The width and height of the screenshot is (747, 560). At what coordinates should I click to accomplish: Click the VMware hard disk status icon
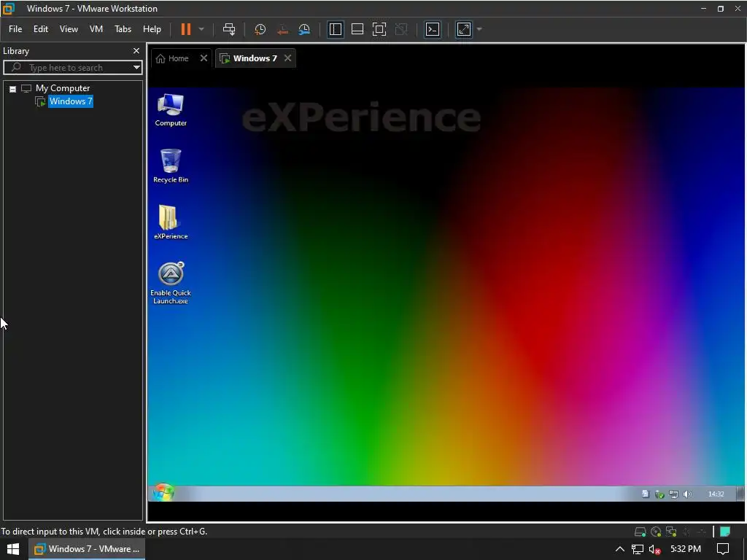640,532
